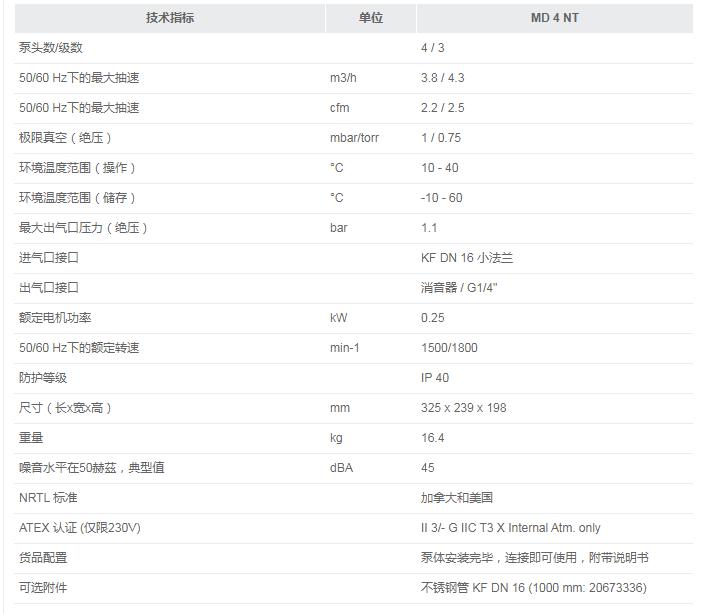Select the value 3.8 / 4.3
The image size is (704, 614).
(443, 78)
